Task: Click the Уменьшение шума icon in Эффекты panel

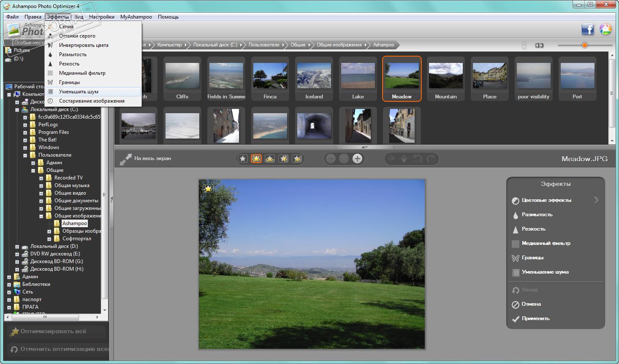Action: pyautogui.click(x=515, y=272)
